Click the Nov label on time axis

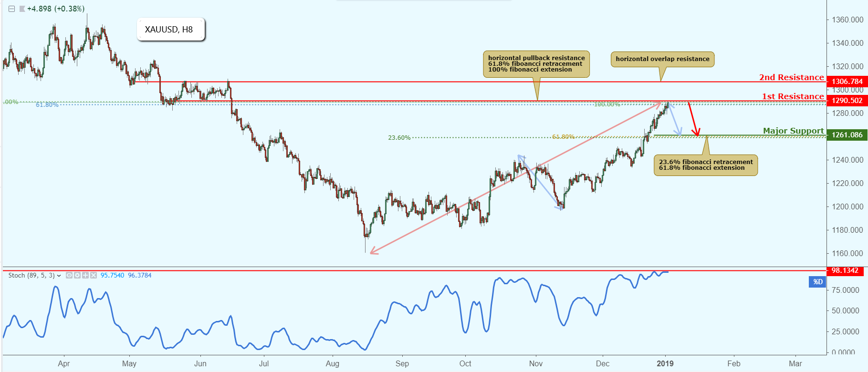[x=536, y=363]
